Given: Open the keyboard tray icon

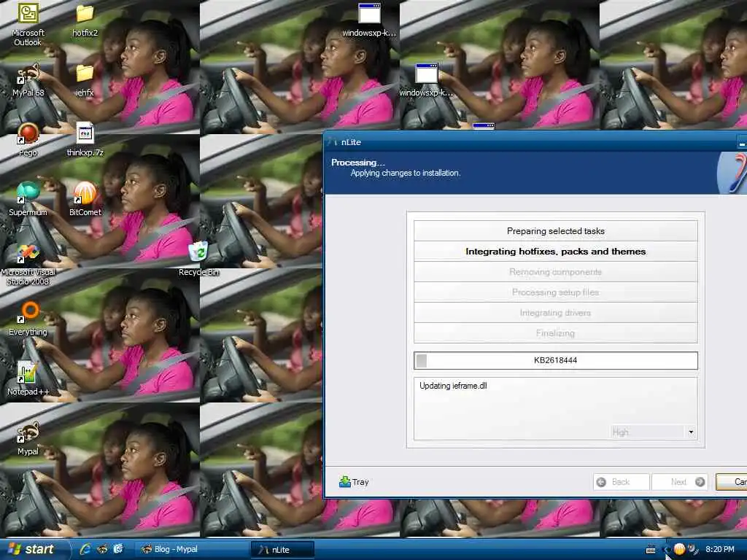Looking at the screenshot, I should click(x=651, y=550).
